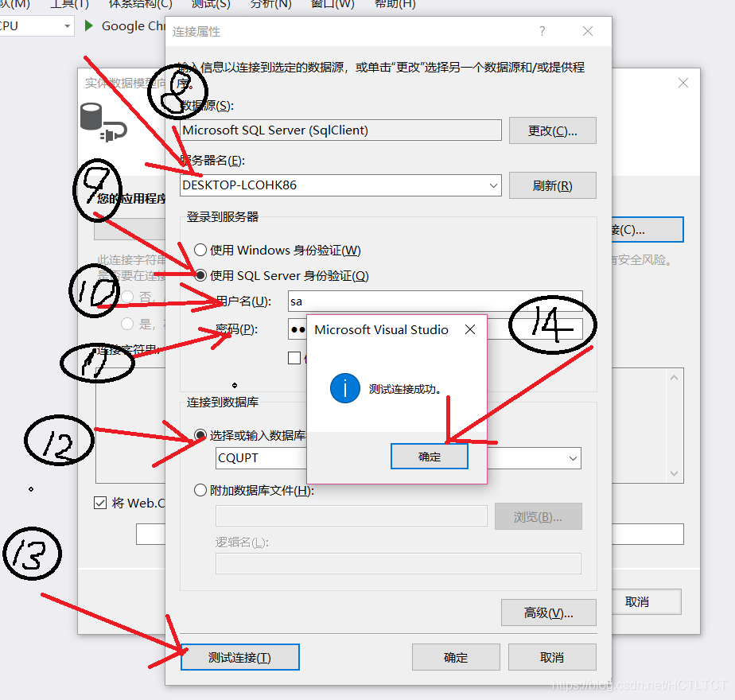Image resolution: width=735 pixels, height=700 pixels.
Task: Close the Microsoft Visual Studio message box
Action: (470, 329)
